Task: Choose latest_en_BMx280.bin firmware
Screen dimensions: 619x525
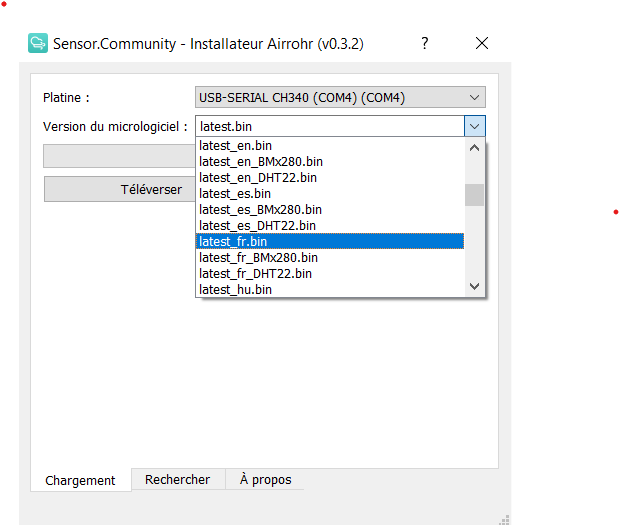Action: coord(330,161)
